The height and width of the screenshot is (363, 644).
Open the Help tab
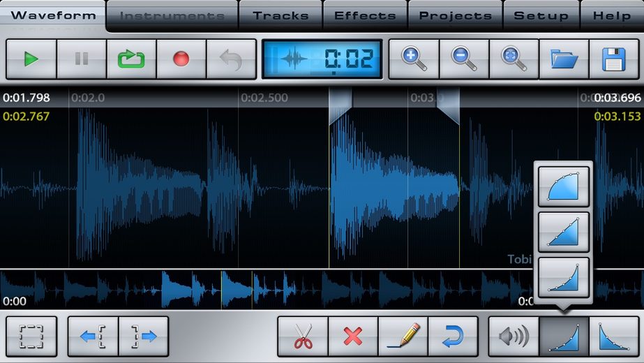coord(612,16)
